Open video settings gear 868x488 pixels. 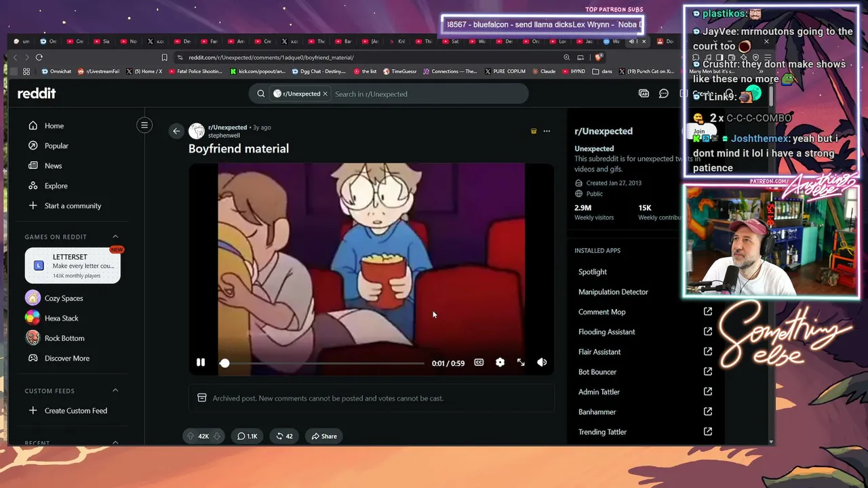point(500,363)
